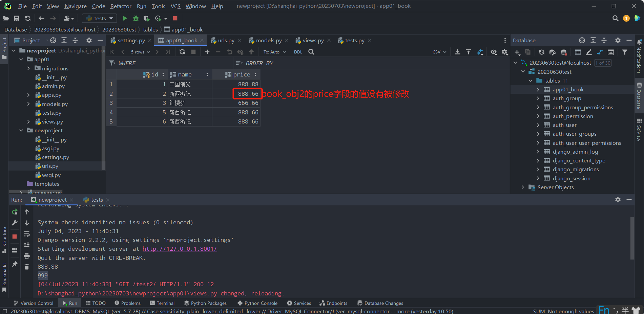Save all files with the floppy disk icon
The height and width of the screenshot is (314, 644).
17,18
